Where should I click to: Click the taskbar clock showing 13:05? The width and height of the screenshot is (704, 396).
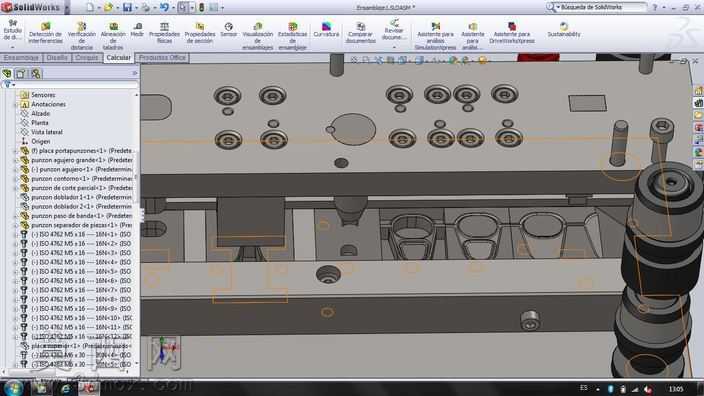676,389
